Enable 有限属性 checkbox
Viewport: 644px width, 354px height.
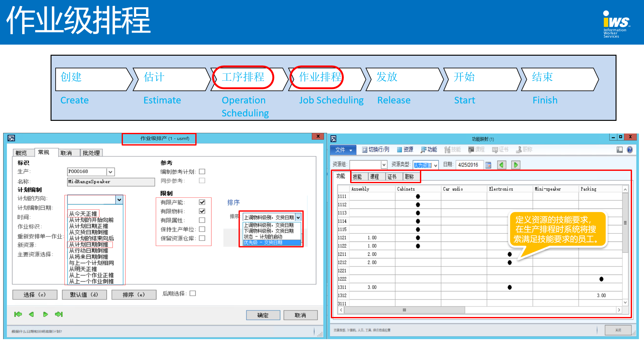202,220
